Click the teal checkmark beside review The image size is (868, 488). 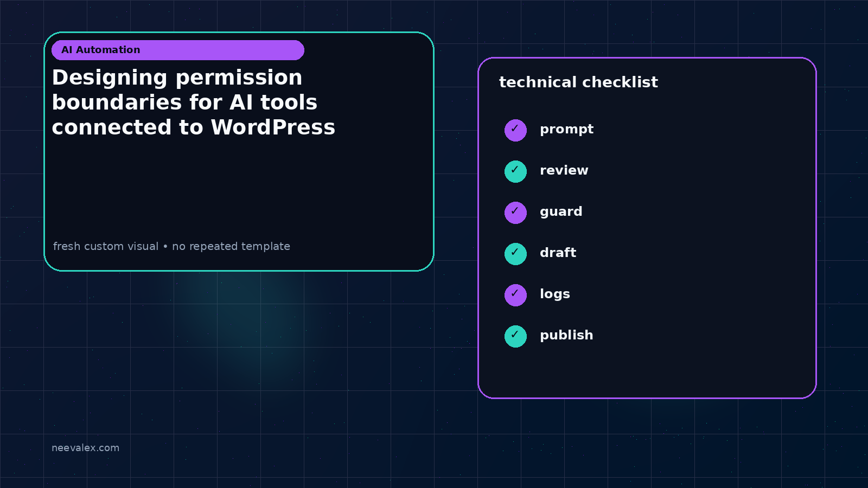[x=515, y=171]
